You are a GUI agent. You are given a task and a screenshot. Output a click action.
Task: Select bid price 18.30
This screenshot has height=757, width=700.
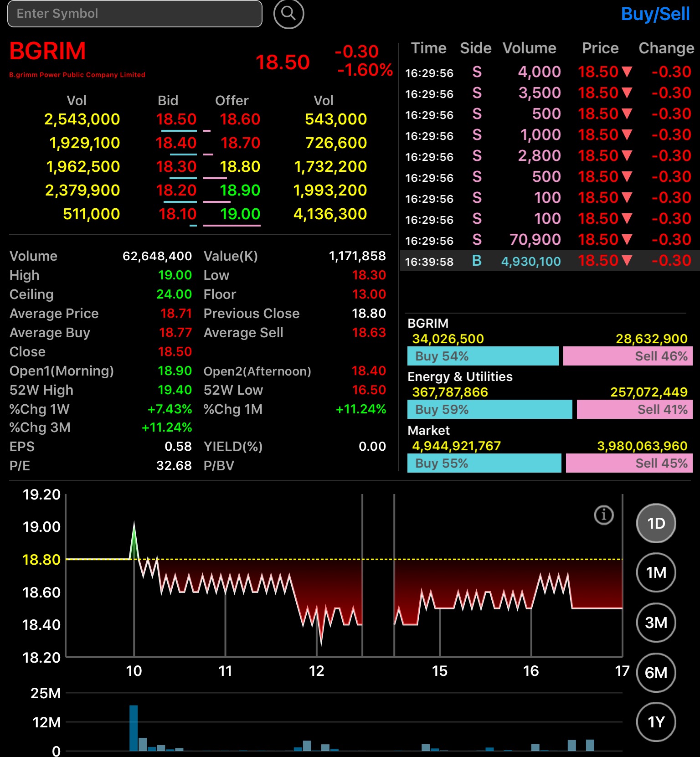pyautogui.click(x=176, y=167)
